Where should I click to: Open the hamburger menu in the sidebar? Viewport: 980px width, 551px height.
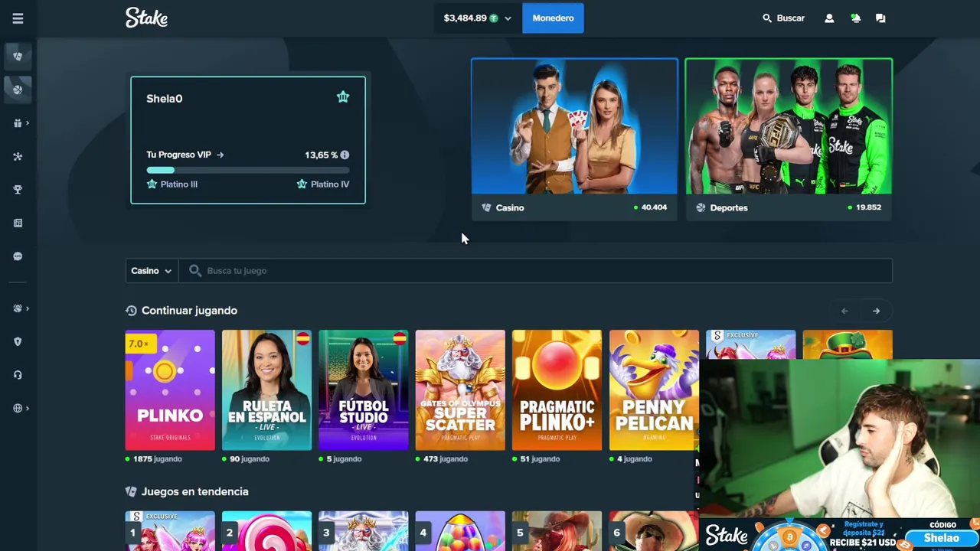(18, 18)
